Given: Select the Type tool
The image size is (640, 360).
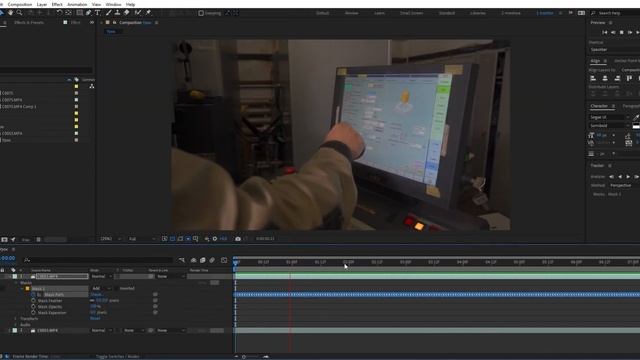Looking at the screenshot, I should [98, 13].
